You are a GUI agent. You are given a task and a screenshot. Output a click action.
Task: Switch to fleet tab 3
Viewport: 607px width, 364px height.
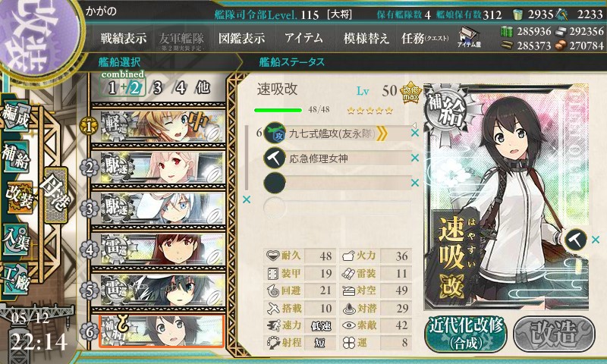[157, 88]
